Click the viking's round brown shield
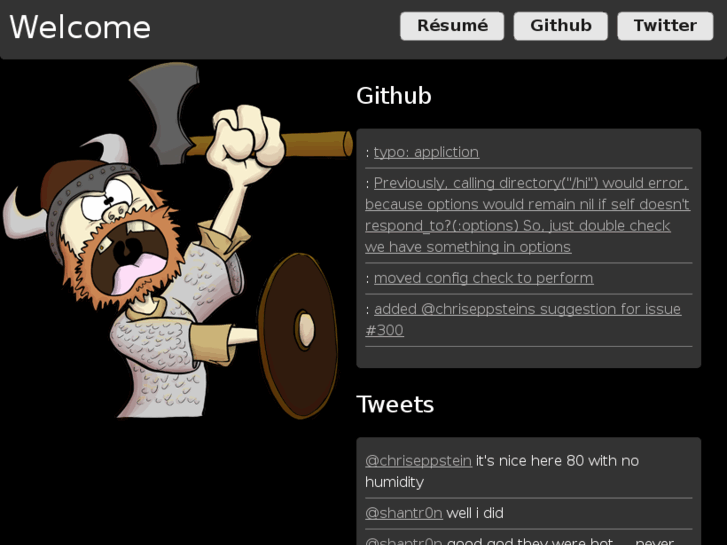727x545 pixels. 298,335
